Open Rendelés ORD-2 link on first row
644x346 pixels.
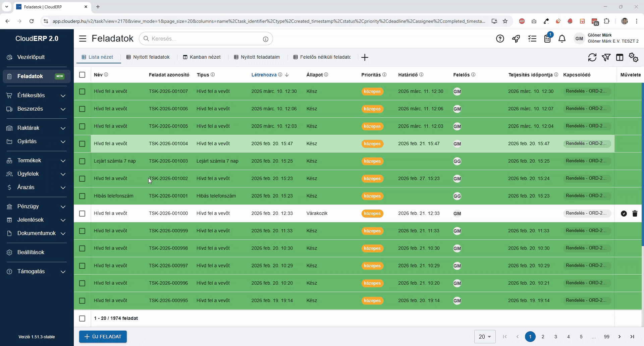(586, 91)
